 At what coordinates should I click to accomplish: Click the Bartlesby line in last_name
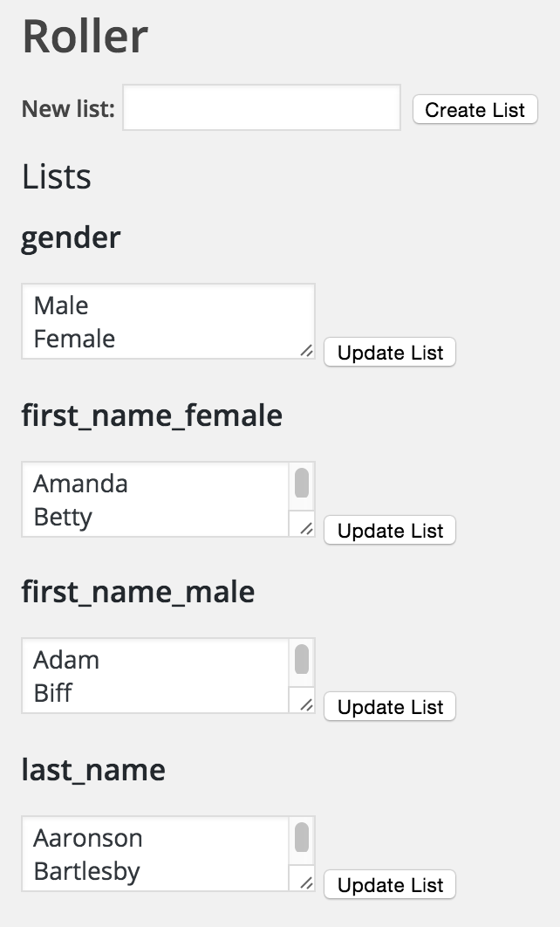(86, 871)
